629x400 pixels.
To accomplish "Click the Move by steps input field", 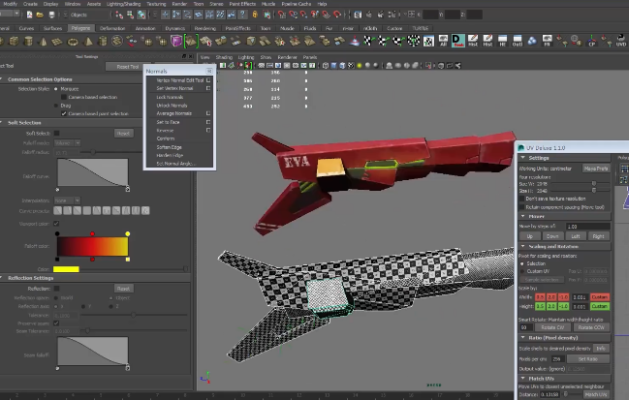I will pos(588,226).
